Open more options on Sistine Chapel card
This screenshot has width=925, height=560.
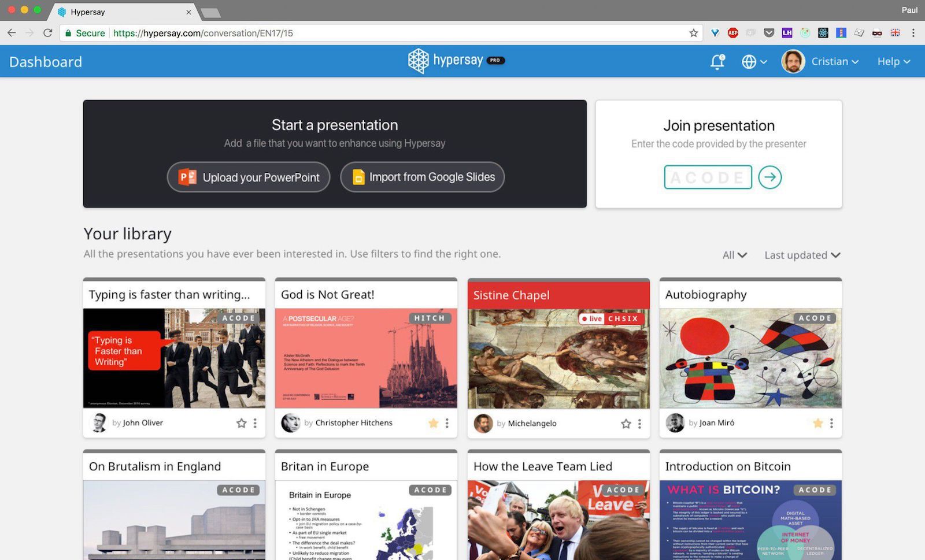[639, 424]
